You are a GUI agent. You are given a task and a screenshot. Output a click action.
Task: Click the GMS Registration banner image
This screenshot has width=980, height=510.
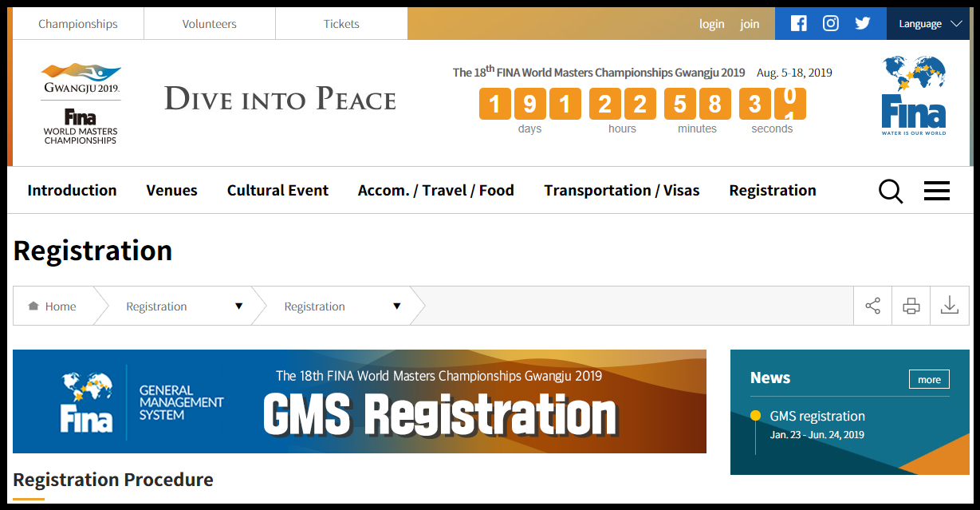(x=360, y=401)
